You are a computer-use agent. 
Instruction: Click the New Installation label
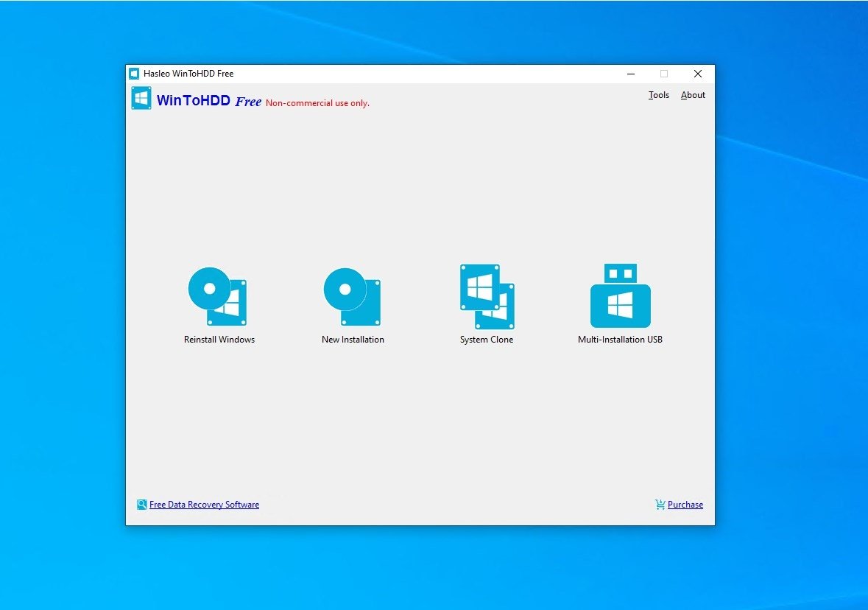(353, 340)
